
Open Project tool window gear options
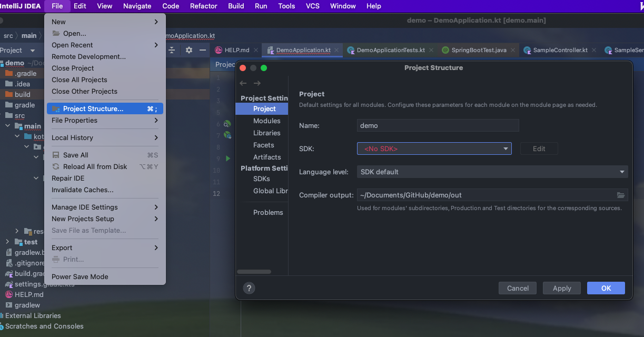tap(189, 50)
